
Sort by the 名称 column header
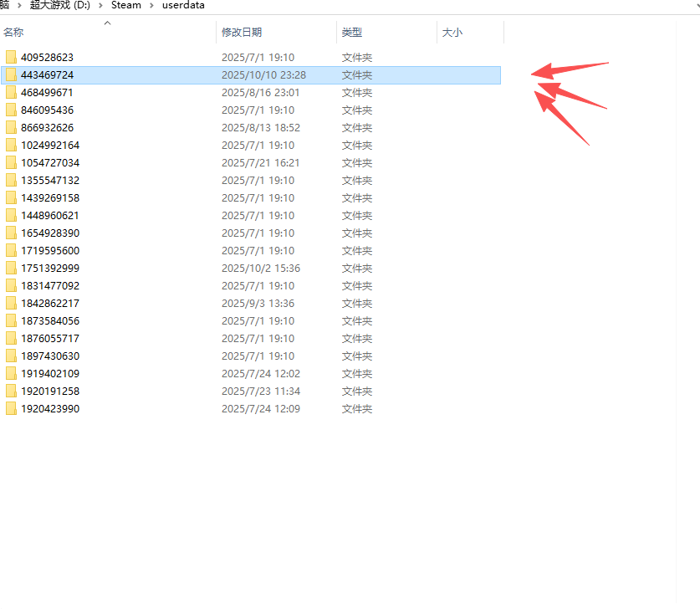point(13,33)
